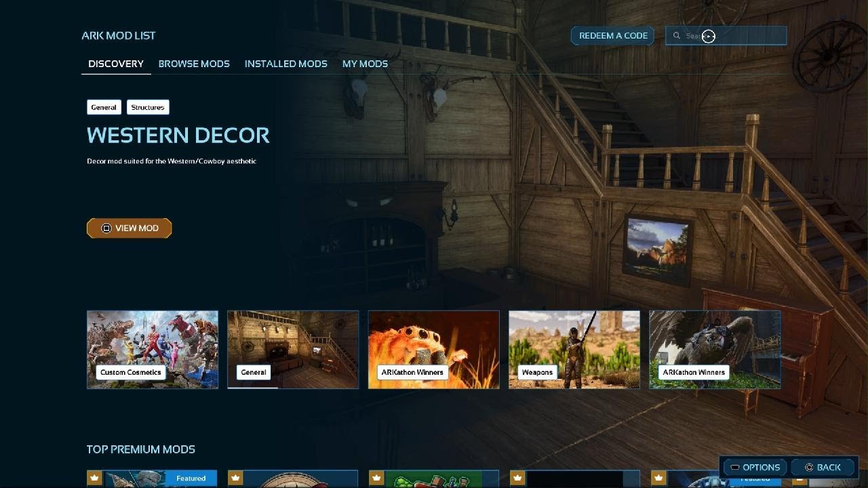Click the Weapons label
This screenshot has height=488, width=868.
[x=537, y=372]
